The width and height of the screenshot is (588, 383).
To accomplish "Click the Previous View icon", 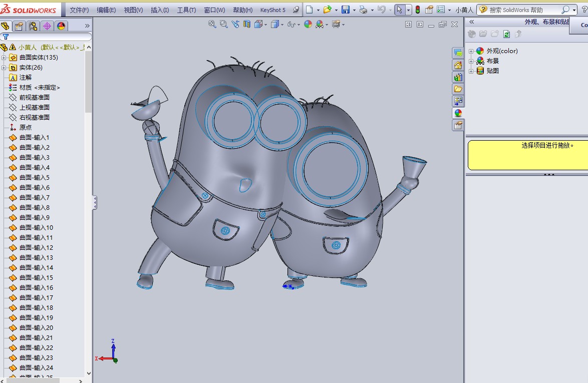I will [235, 25].
